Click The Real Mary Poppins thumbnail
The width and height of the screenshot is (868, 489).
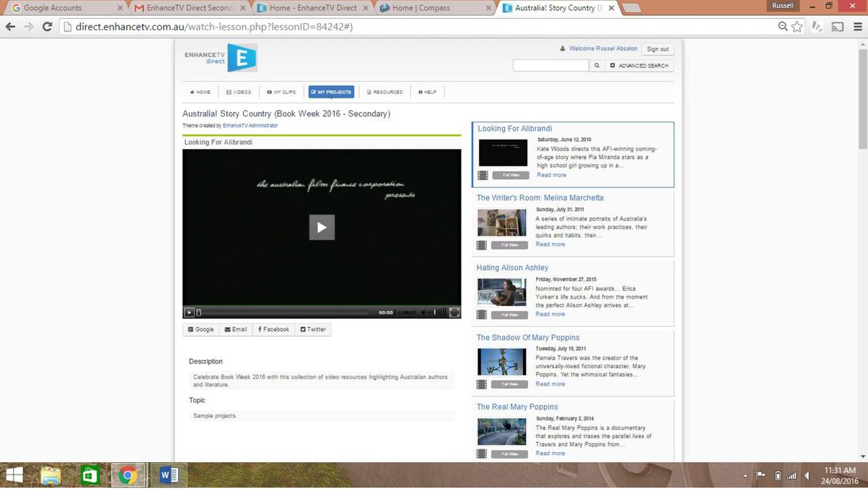point(501,432)
